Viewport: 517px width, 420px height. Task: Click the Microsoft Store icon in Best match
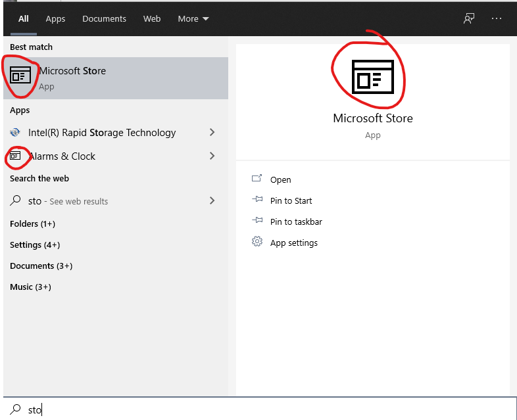point(20,75)
